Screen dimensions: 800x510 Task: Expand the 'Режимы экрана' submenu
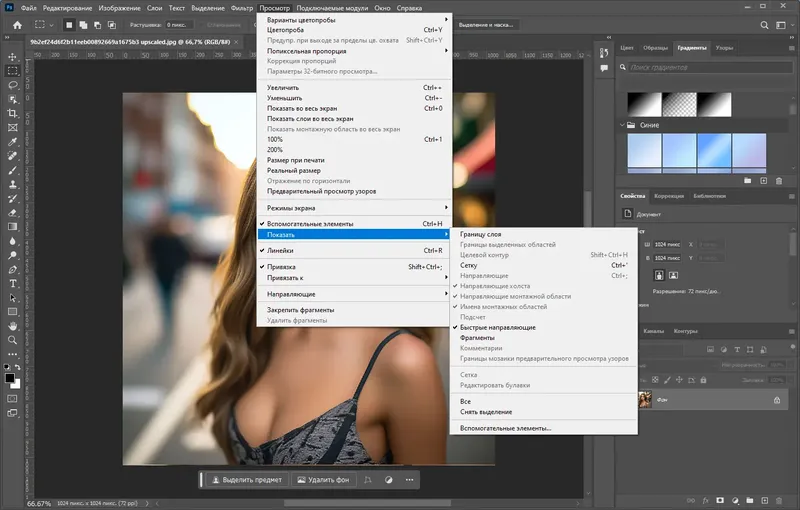click(291, 207)
